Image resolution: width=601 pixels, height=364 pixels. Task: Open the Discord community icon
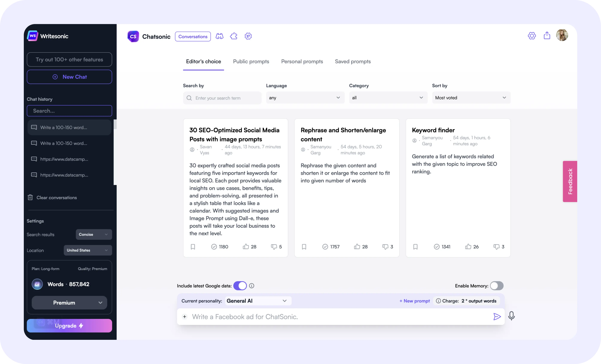click(219, 36)
